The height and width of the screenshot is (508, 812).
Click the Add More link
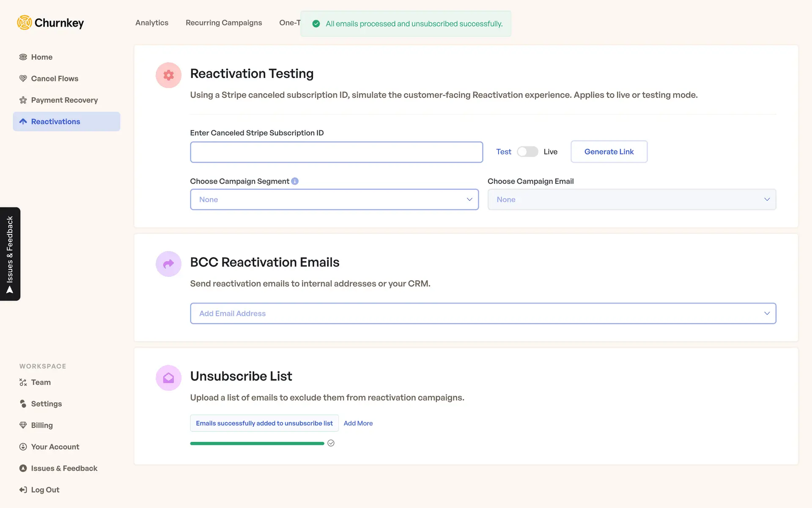point(358,423)
